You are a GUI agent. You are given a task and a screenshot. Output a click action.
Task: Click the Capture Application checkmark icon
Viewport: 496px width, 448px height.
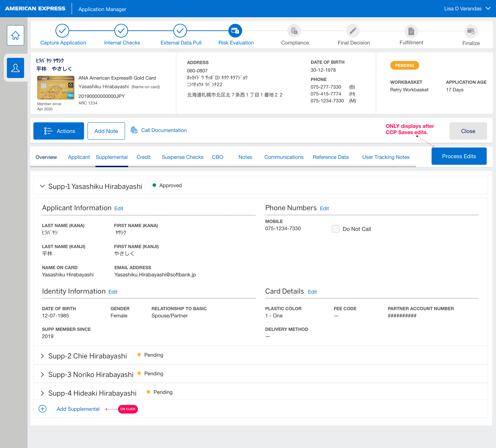(62, 31)
